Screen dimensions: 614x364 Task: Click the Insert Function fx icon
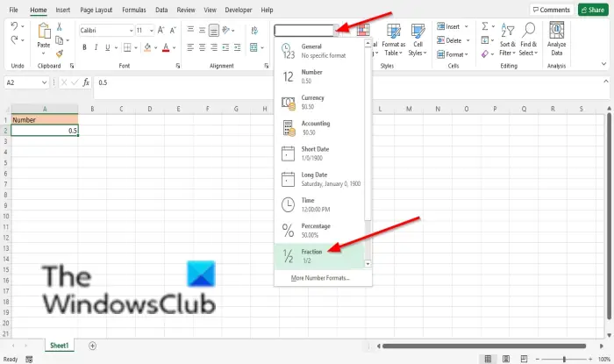(x=86, y=82)
